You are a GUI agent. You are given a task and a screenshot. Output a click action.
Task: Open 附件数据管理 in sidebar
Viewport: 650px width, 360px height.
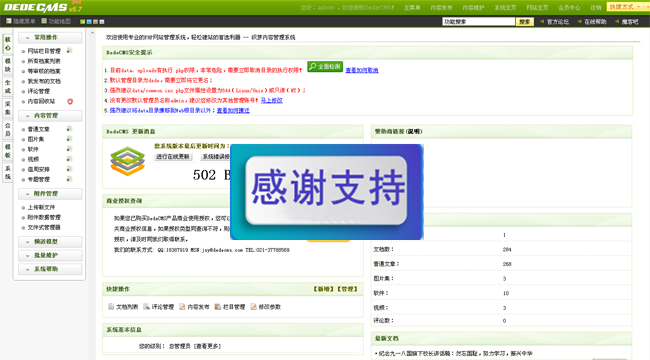tap(44, 217)
